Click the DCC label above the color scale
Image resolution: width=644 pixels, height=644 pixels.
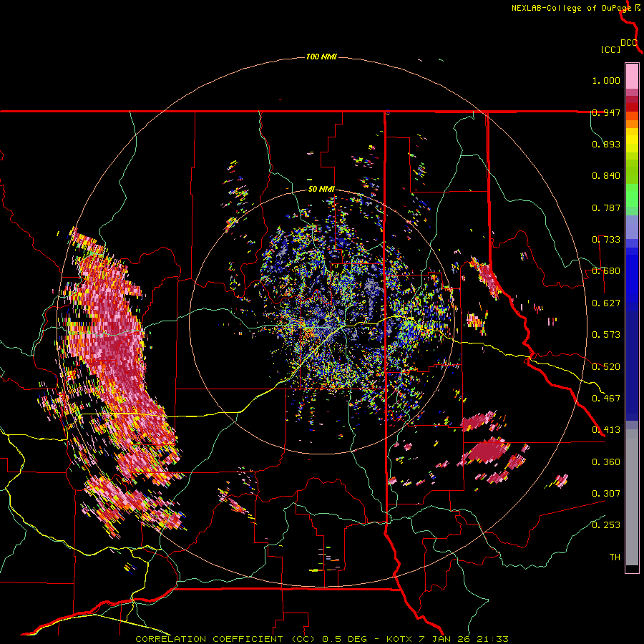(629, 43)
